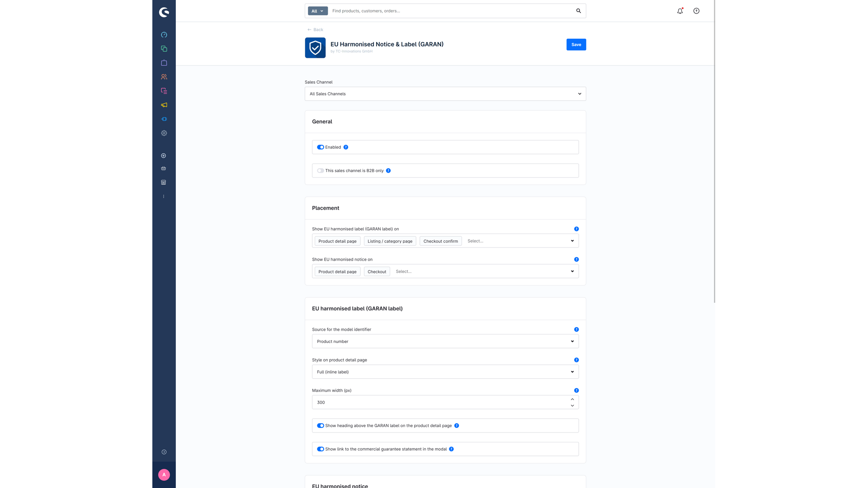This screenshot has width=868, height=488.
Task: Show help for B2B only option
Action: tap(388, 171)
